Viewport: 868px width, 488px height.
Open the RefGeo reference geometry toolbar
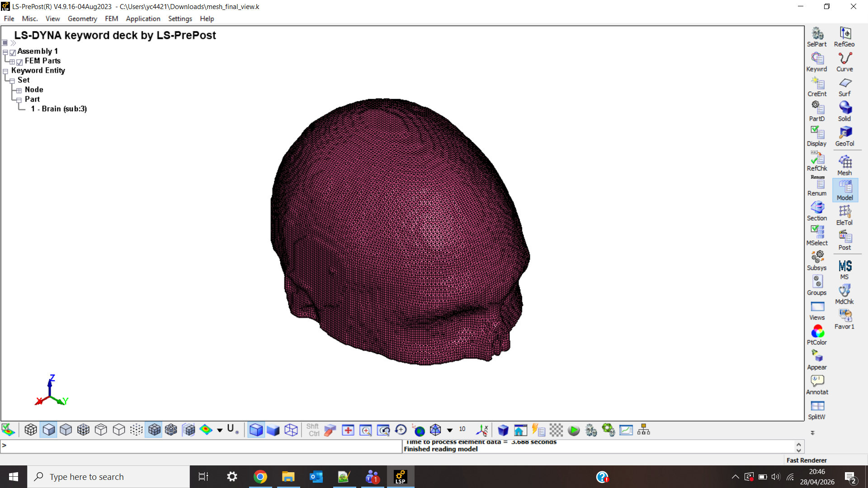click(844, 37)
